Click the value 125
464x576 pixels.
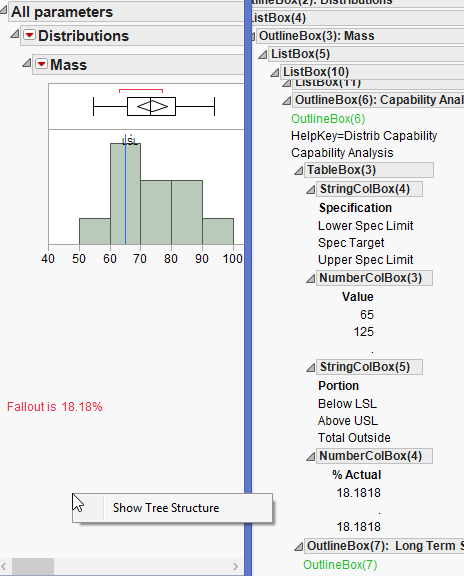(363, 332)
